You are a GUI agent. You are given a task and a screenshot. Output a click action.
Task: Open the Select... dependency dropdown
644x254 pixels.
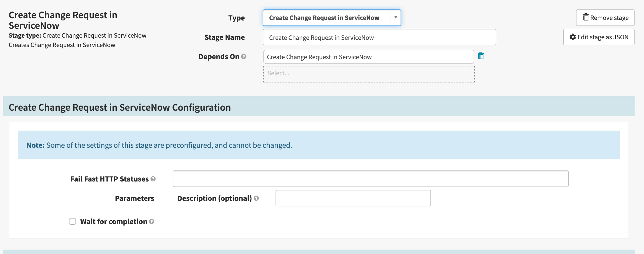[x=368, y=74]
